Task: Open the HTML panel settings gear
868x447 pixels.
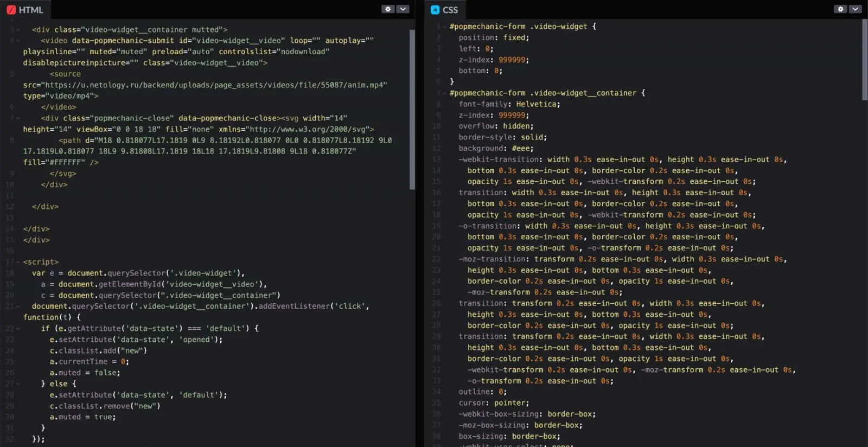Action: click(x=387, y=9)
